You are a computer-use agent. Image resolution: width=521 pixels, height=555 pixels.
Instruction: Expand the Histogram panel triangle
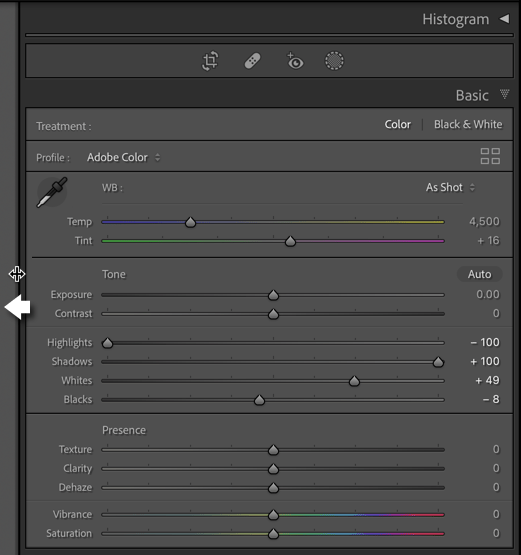click(x=505, y=19)
